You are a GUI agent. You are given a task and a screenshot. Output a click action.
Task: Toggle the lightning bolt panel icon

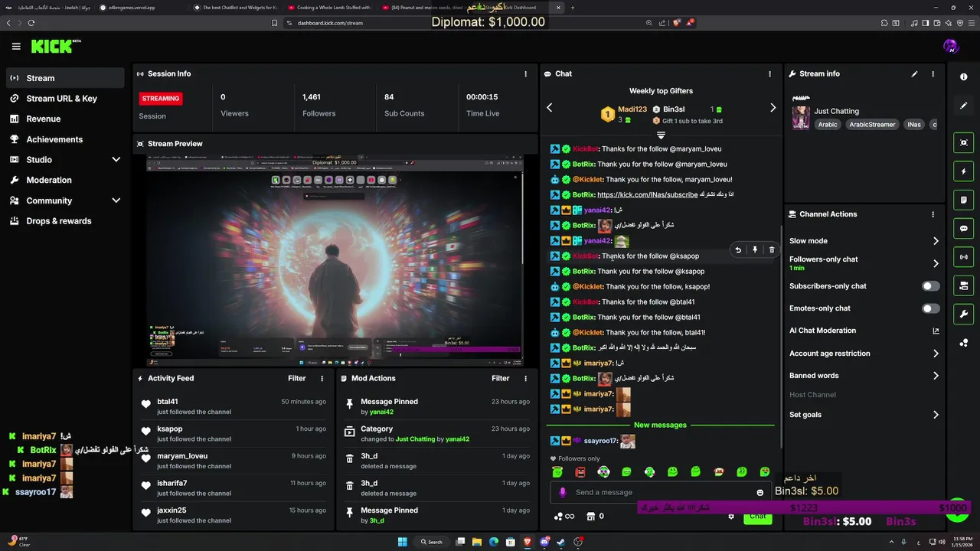[x=964, y=171]
